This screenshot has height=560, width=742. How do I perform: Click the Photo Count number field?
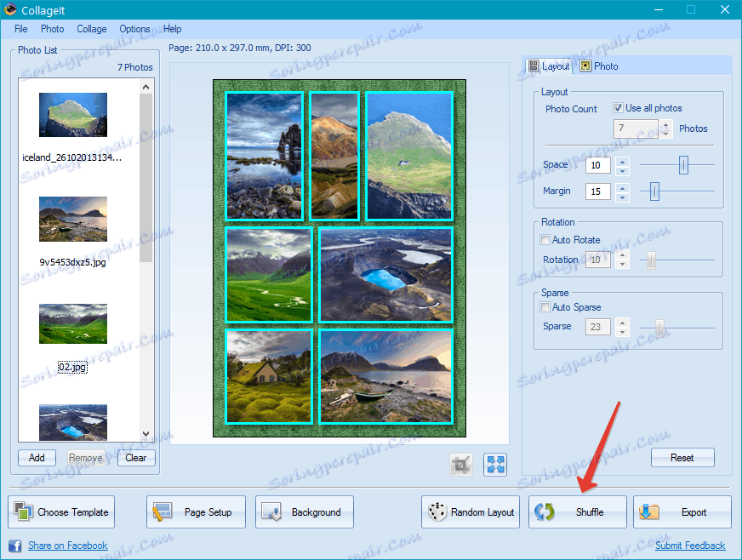636,129
